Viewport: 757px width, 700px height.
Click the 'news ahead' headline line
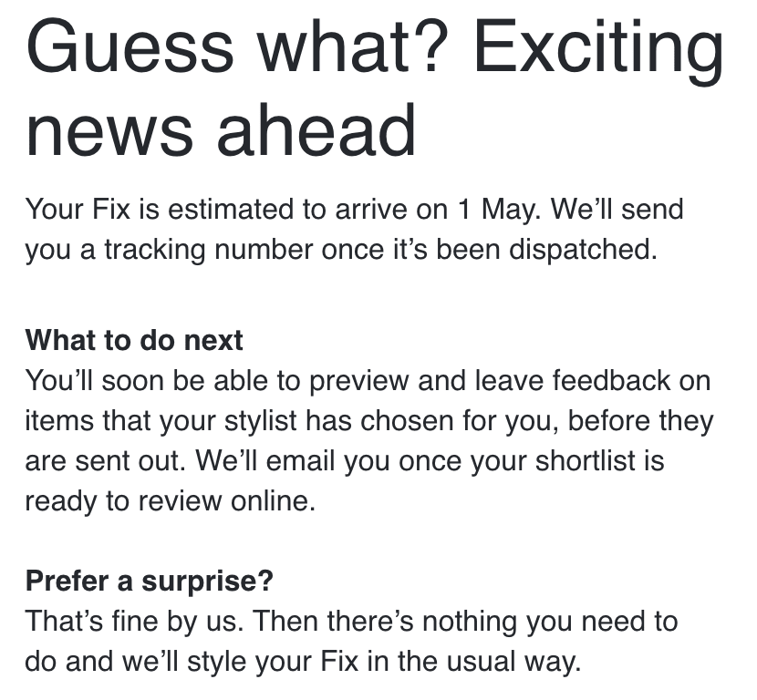tap(221, 130)
